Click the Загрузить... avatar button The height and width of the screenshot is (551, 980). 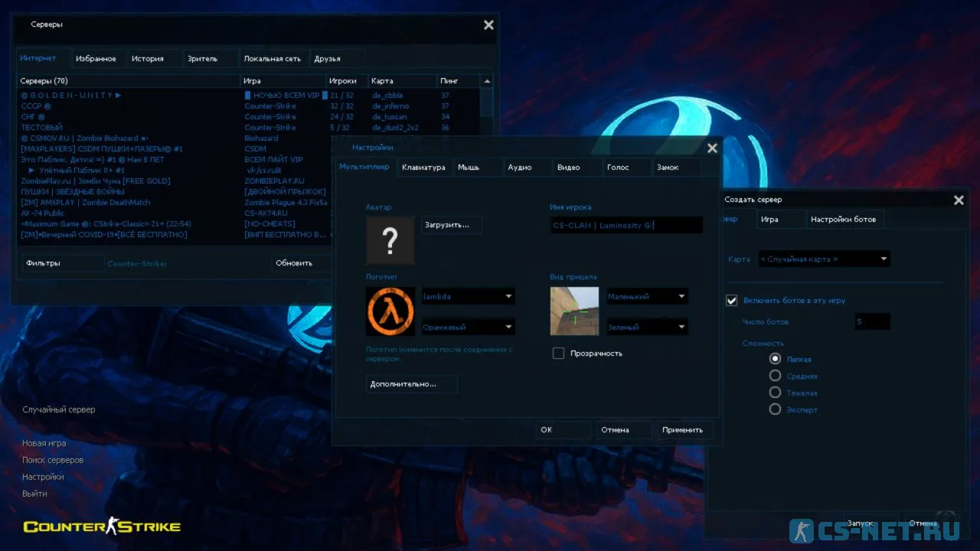point(451,225)
